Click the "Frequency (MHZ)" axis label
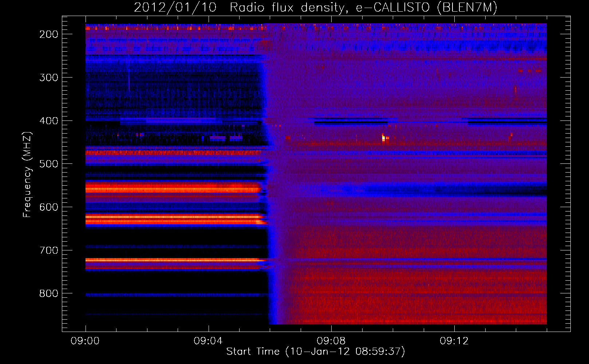 click(27, 174)
